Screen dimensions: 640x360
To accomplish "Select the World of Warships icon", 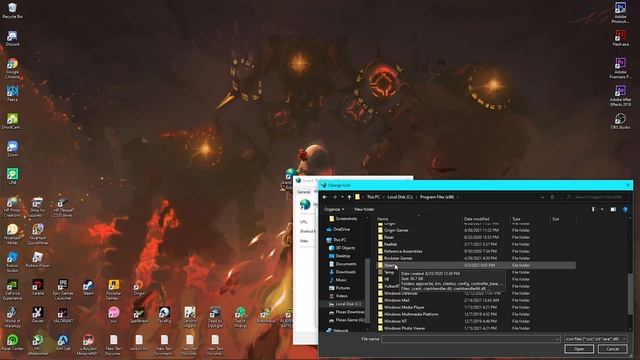I will (12, 317).
